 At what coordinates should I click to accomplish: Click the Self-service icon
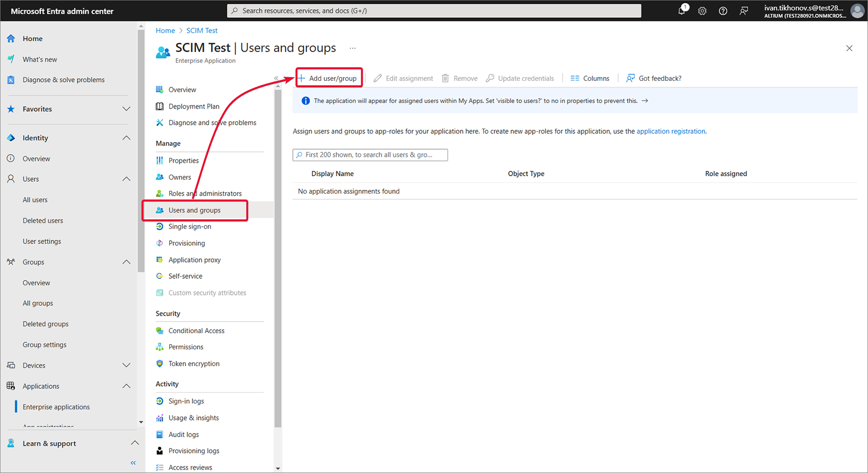pos(159,276)
